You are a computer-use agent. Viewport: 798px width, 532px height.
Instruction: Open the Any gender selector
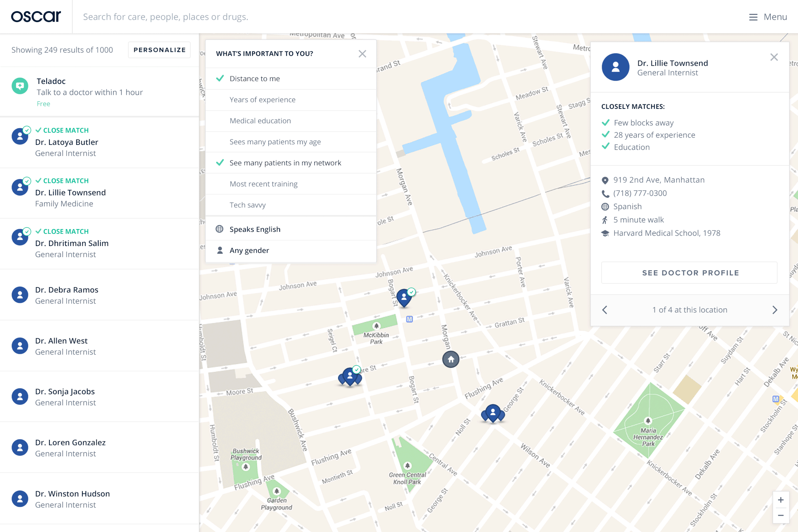click(x=249, y=251)
